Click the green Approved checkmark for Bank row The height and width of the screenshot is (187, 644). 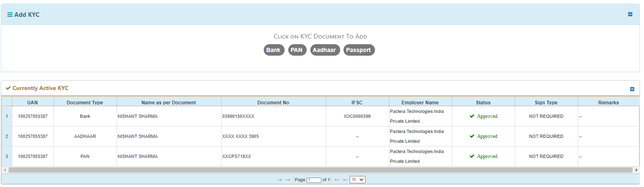(472, 116)
